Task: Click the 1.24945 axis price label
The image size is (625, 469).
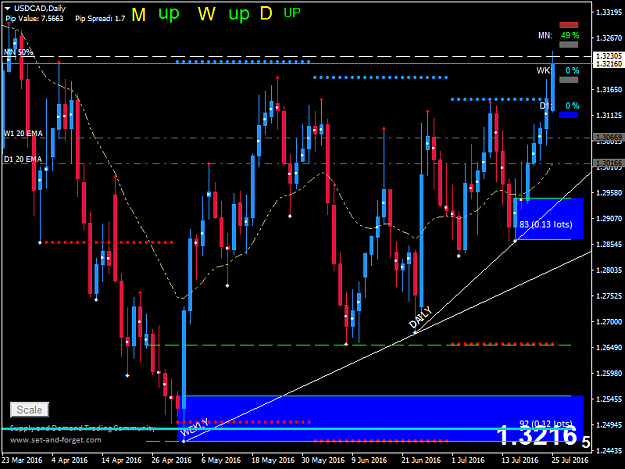Action: [609, 425]
